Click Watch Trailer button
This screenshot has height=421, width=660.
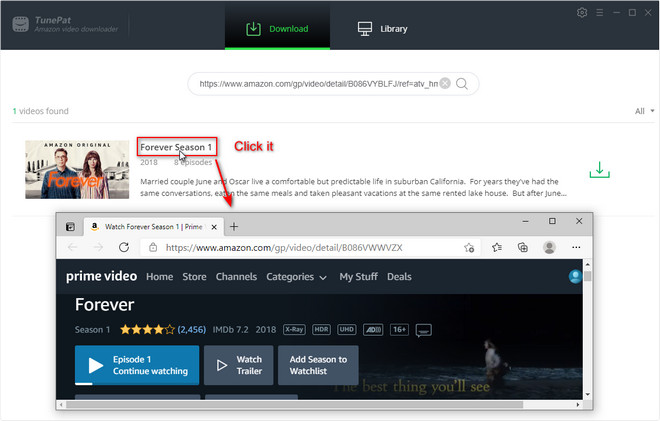(x=238, y=365)
